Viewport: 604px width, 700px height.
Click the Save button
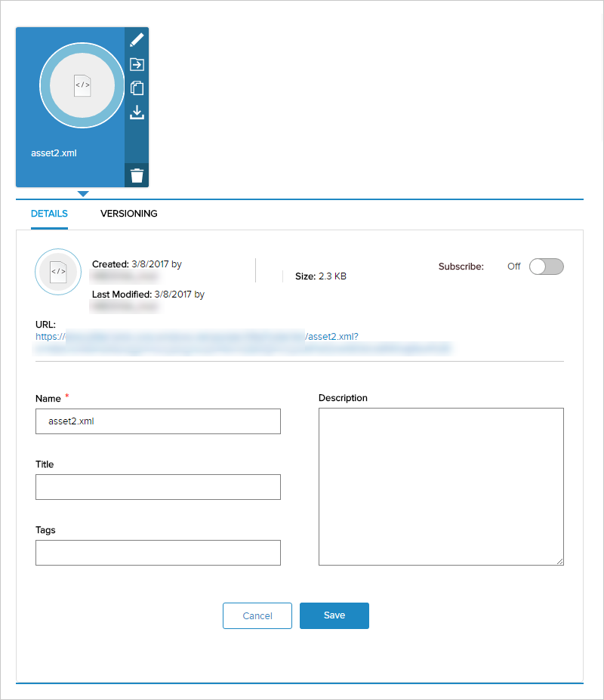coord(334,615)
